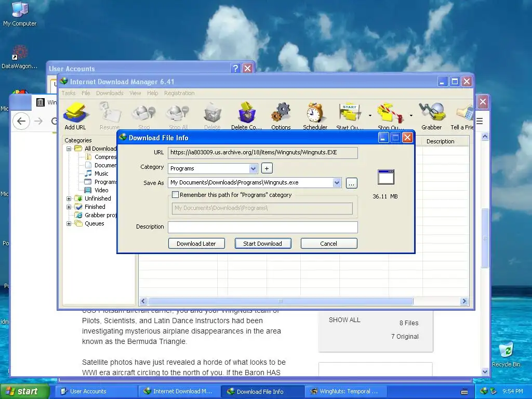Open the View menu
This screenshot has height=399, width=532.
[135, 93]
